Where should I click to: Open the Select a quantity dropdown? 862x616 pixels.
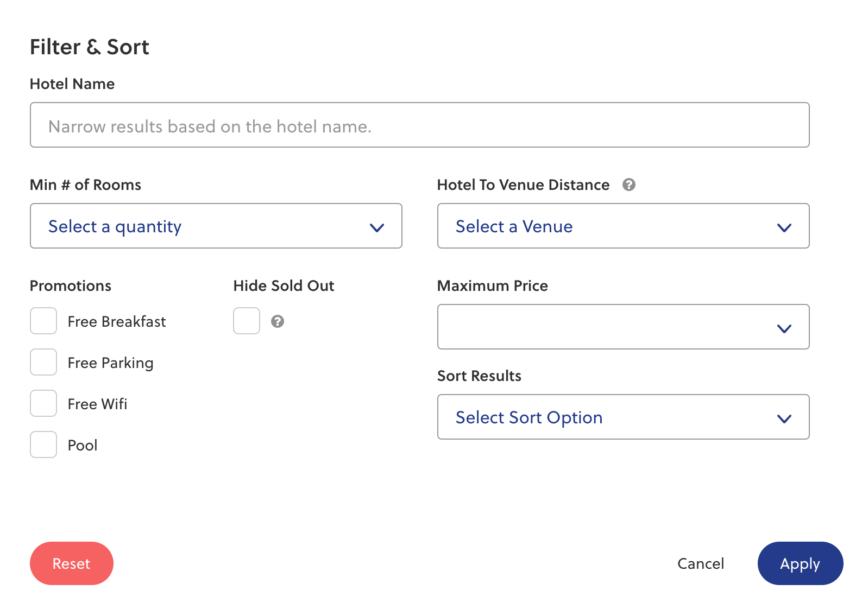point(216,226)
